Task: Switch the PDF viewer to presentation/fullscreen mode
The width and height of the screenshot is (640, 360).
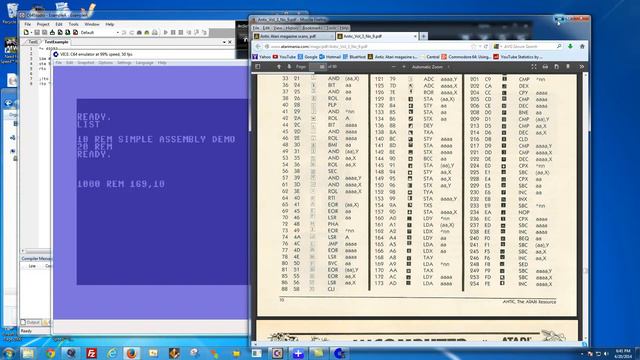Action: pyautogui.click(x=533, y=67)
